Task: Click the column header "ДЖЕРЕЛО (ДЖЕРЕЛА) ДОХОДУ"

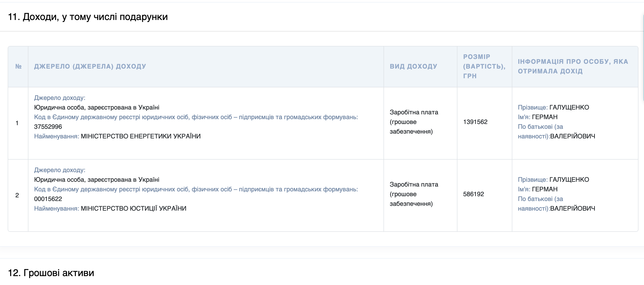Action: [x=90, y=66]
